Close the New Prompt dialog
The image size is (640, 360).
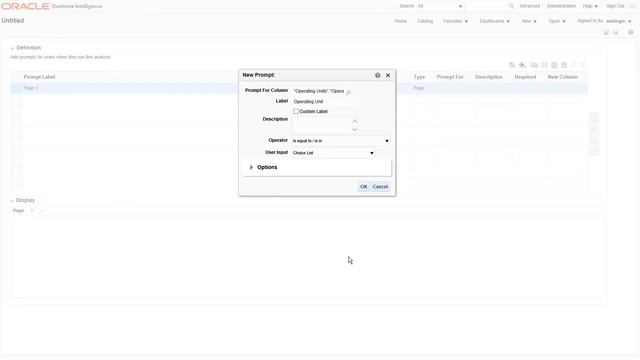point(388,75)
